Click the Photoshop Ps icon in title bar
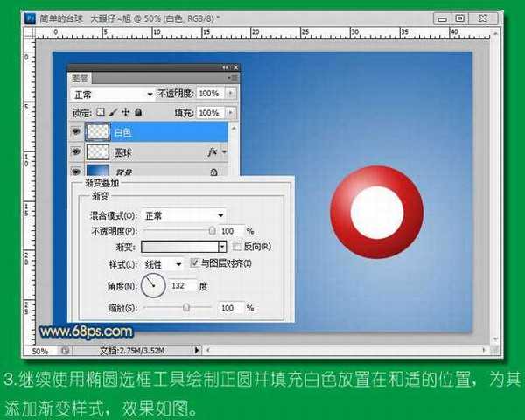The image size is (525, 420). (x=29, y=17)
